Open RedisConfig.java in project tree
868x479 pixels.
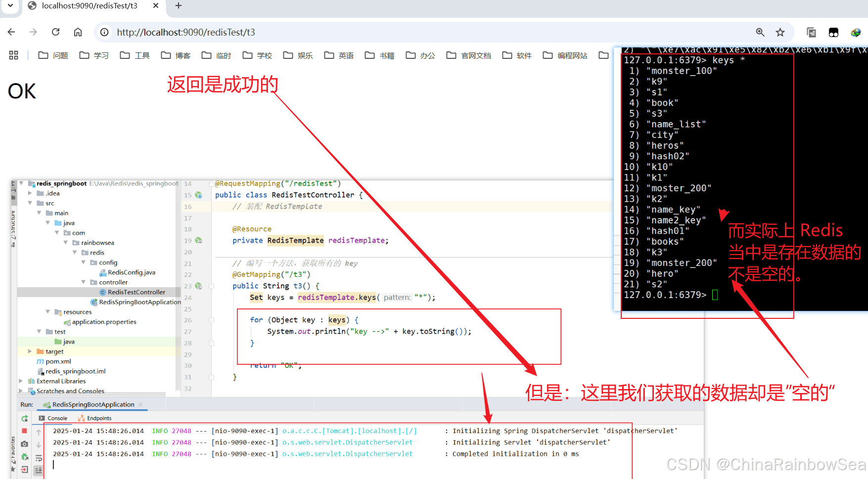[x=128, y=272]
